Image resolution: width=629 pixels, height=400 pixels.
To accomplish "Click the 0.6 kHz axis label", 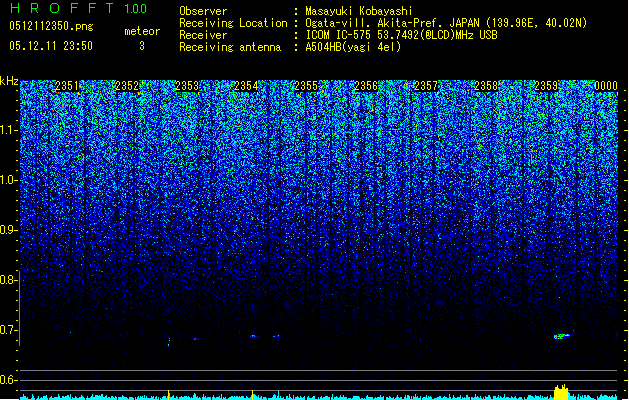I will (8, 380).
